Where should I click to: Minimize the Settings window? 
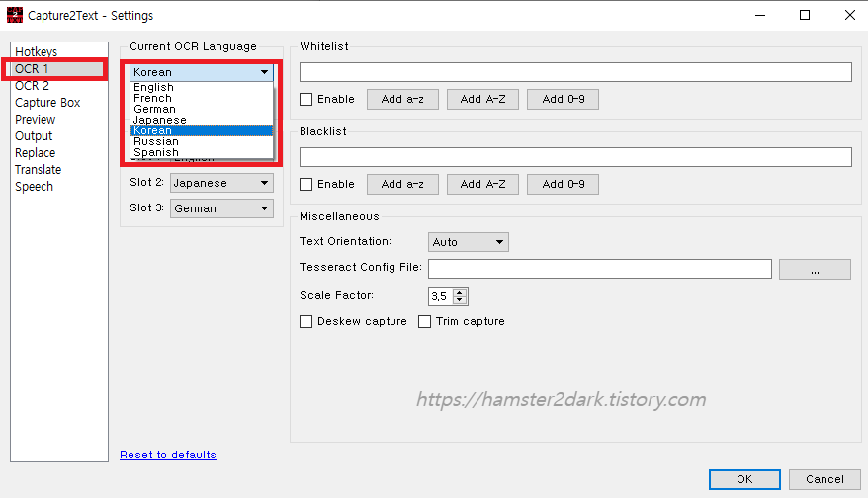tap(760, 15)
